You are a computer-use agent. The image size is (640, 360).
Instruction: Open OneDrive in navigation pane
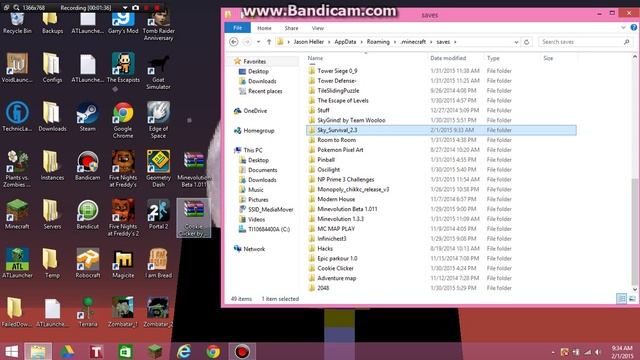pyautogui.click(x=255, y=111)
